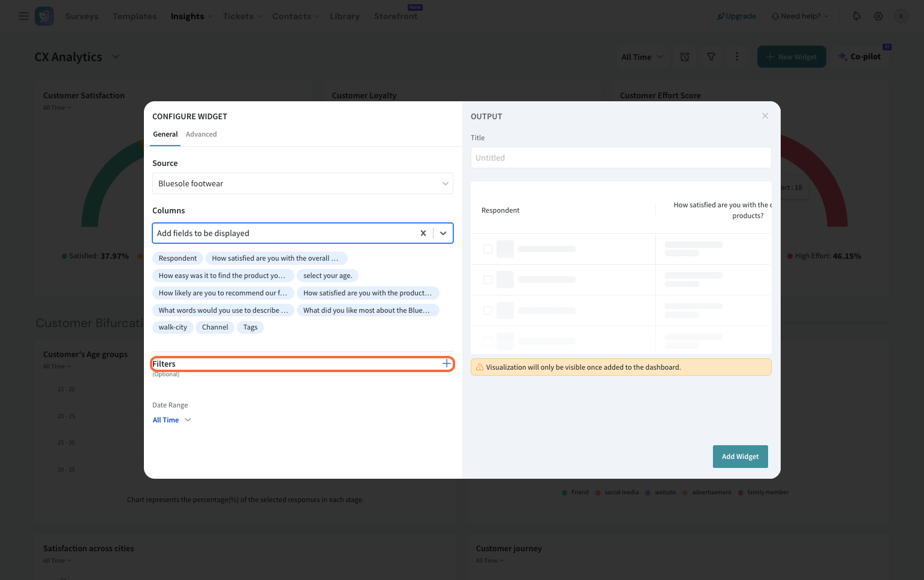Switch to the Advanced tab

(201, 134)
